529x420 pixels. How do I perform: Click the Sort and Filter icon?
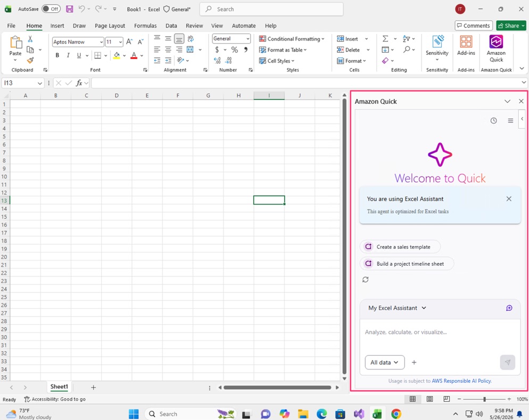point(406,39)
